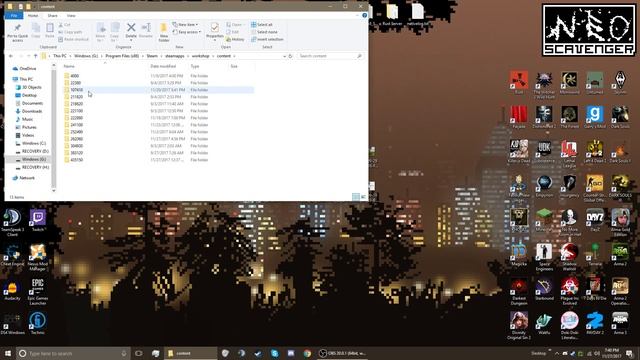Click the Epic Games Launcher desktop icon
This screenshot has height=360, width=640.
[38, 292]
